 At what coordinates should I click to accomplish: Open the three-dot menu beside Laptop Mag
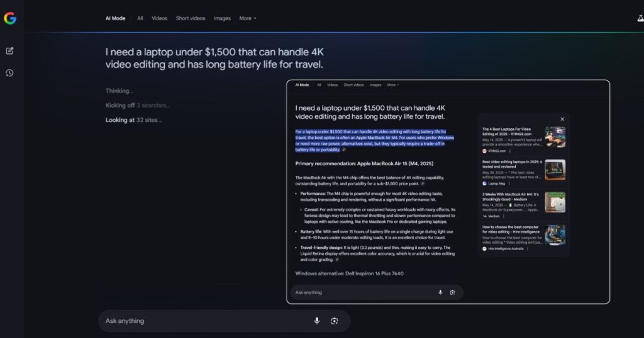(509, 183)
